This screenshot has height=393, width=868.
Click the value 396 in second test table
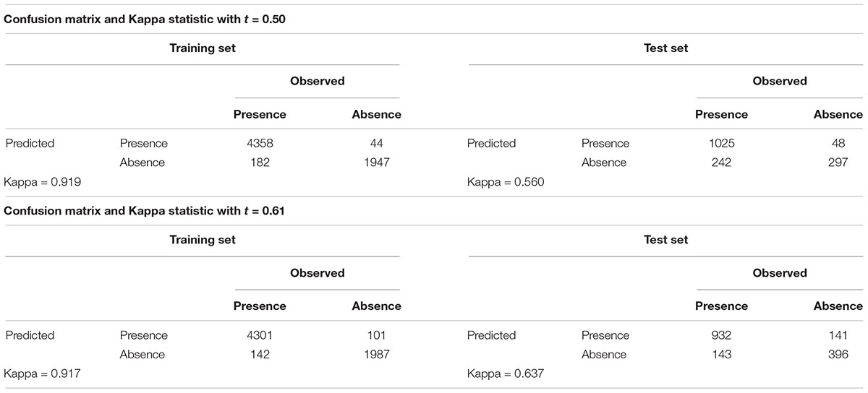pos(838,355)
